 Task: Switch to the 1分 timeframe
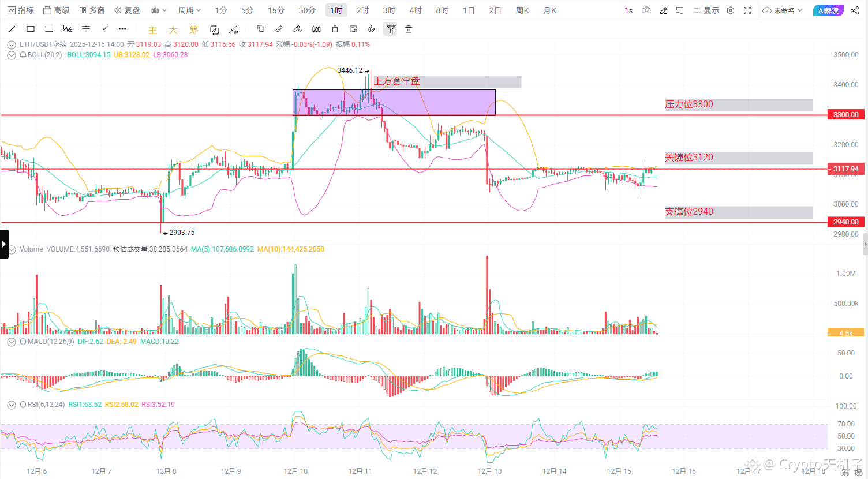click(x=221, y=10)
